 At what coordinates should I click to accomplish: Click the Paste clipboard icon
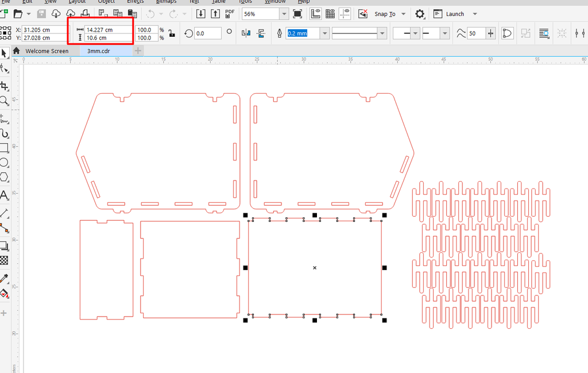coord(133,14)
